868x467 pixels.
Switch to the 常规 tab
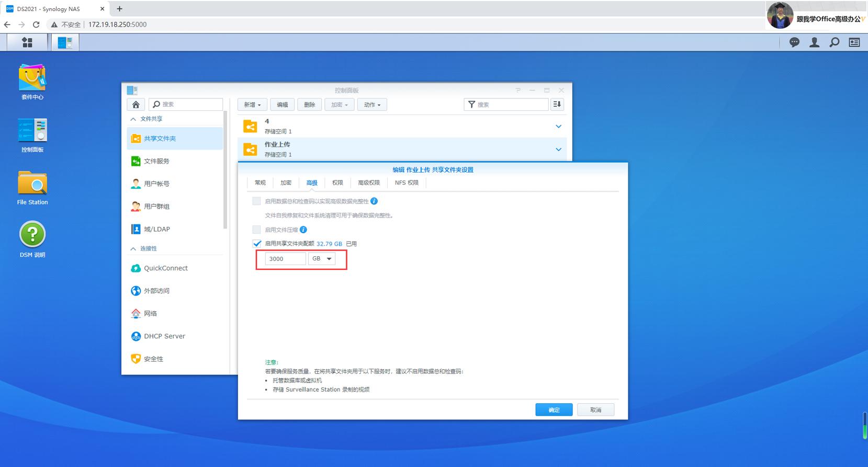pyautogui.click(x=260, y=183)
